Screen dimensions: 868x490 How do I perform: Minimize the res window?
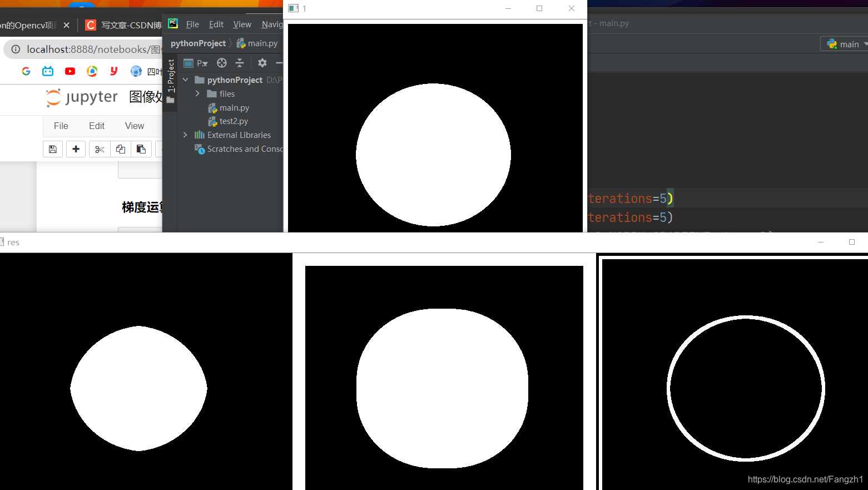[x=821, y=242]
